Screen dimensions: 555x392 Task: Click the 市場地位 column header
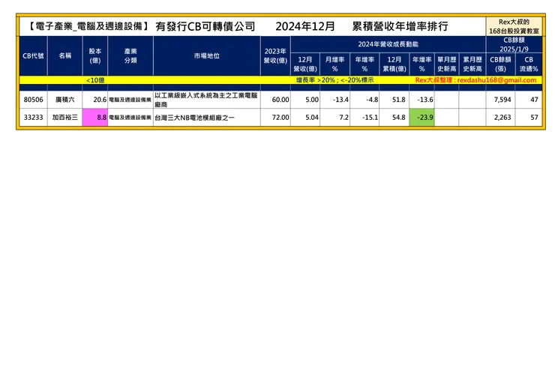[x=207, y=56]
